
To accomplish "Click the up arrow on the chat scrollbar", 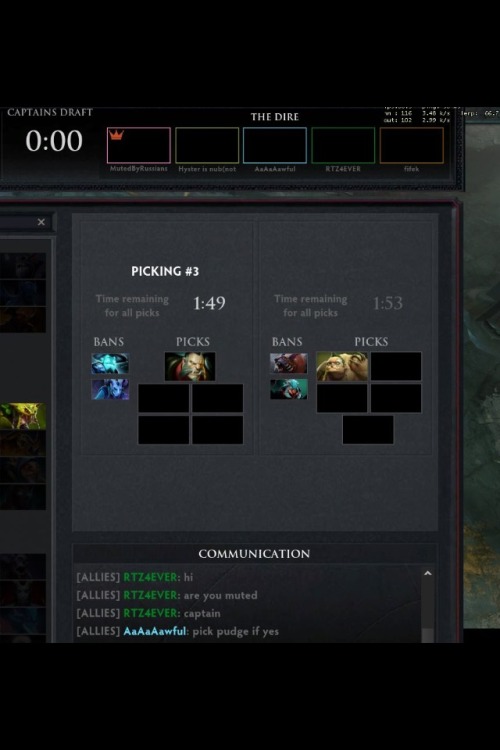I will pyautogui.click(x=428, y=573).
